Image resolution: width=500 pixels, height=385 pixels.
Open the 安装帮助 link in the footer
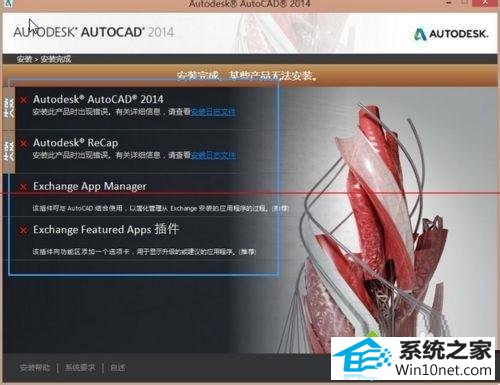click(x=35, y=368)
